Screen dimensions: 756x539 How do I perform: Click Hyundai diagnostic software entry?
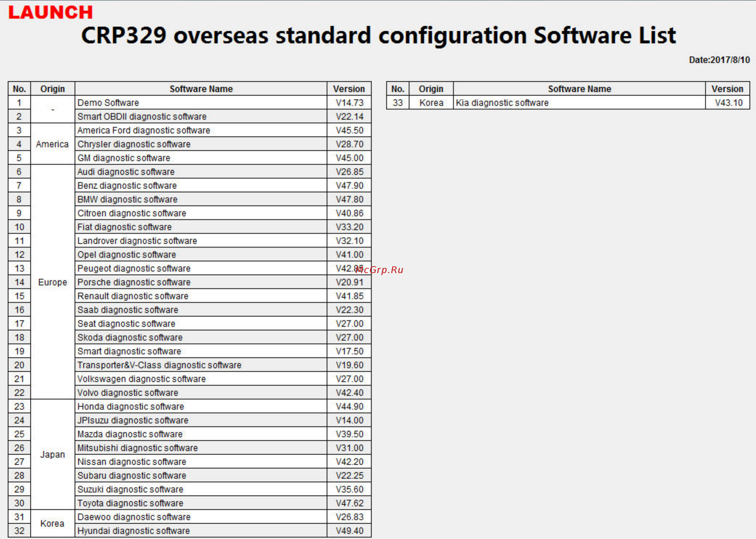coord(201,531)
